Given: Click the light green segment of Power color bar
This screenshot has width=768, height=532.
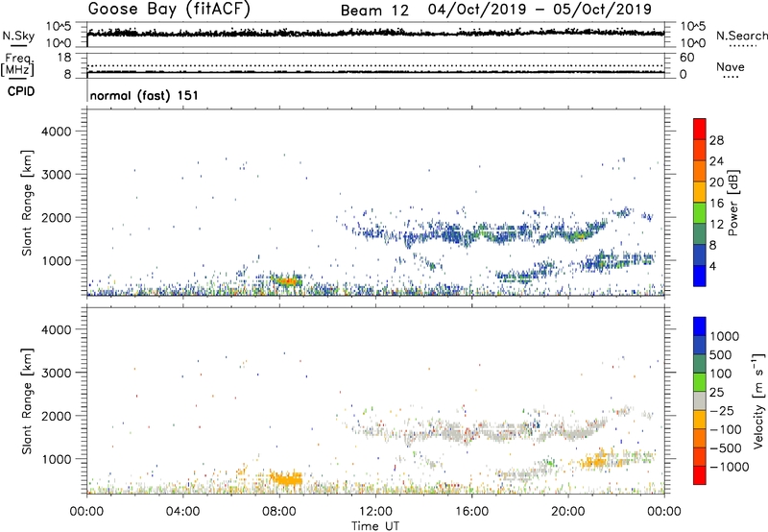Looking at the screenshot, I should point(700,213).
